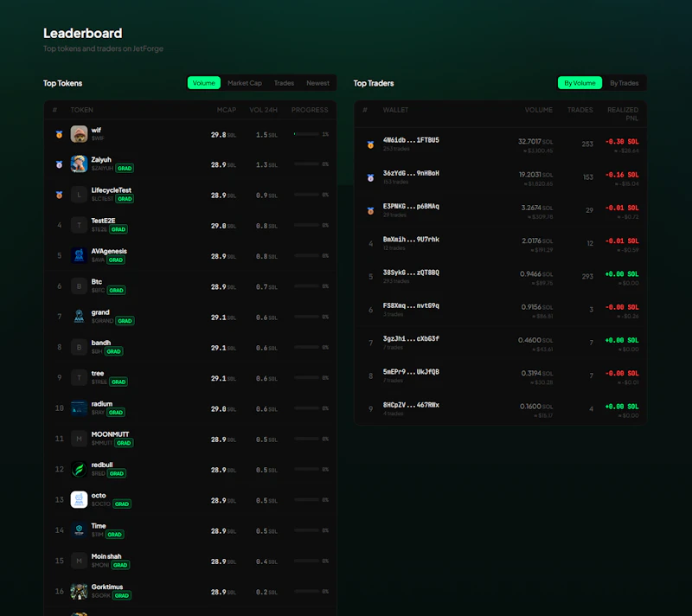Screen dimensions: 692x616
Task: Click the octo token logo
Action: pos(79,499)
